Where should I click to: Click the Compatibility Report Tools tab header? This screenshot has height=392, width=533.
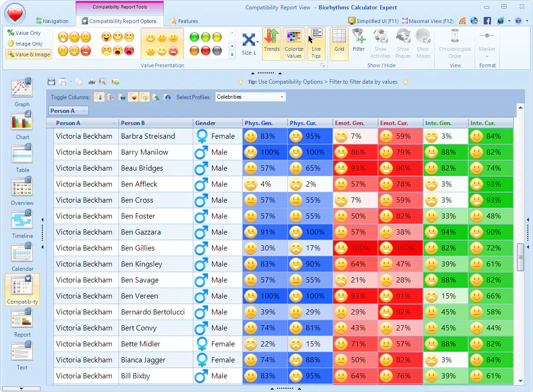click(119, 7)
